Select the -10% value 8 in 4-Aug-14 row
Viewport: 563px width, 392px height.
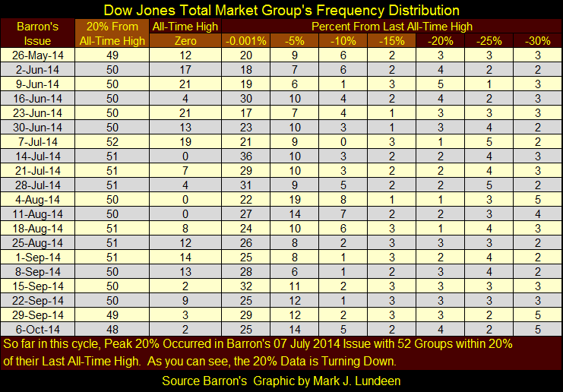[x=343, y=199]
